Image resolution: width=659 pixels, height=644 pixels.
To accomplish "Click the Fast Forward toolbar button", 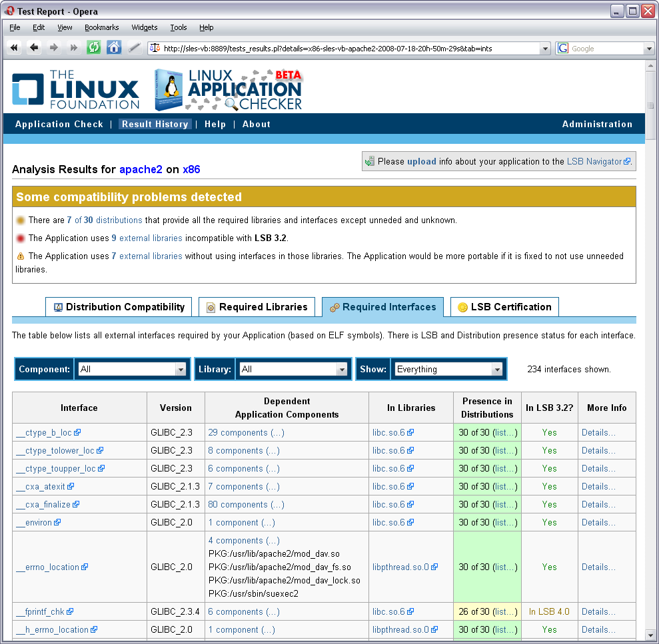I will tap(74, 48).
